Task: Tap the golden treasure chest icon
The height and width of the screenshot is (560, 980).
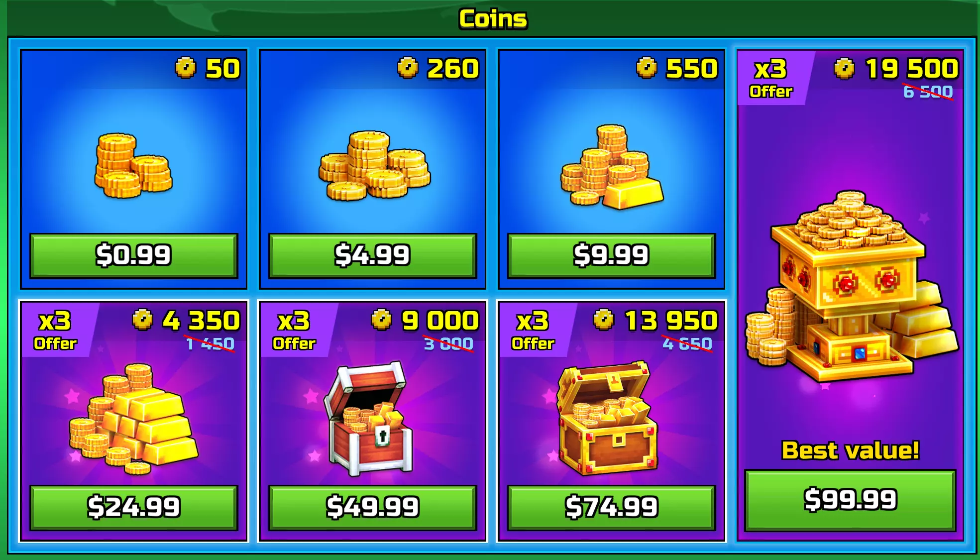Action: 606,417
